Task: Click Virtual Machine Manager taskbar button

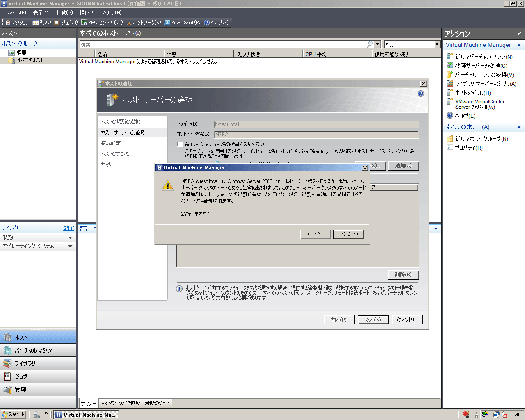Action: pyautogui.click(x=86, y=415)
